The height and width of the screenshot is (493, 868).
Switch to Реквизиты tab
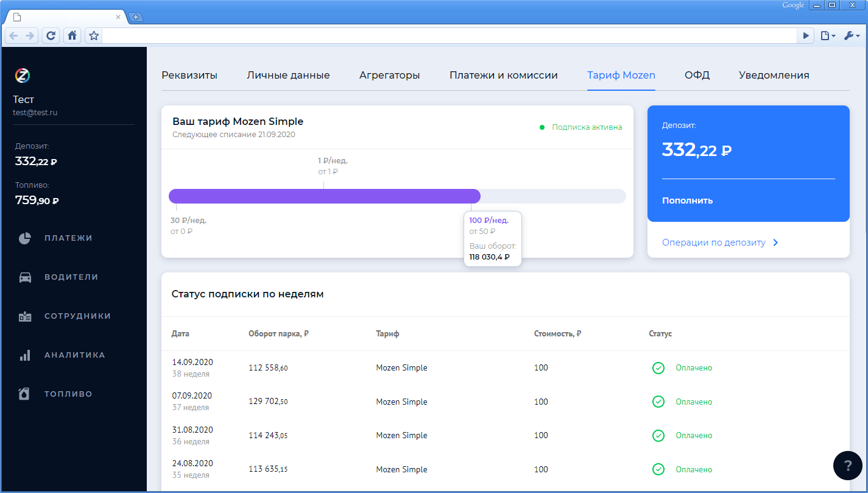189,76
